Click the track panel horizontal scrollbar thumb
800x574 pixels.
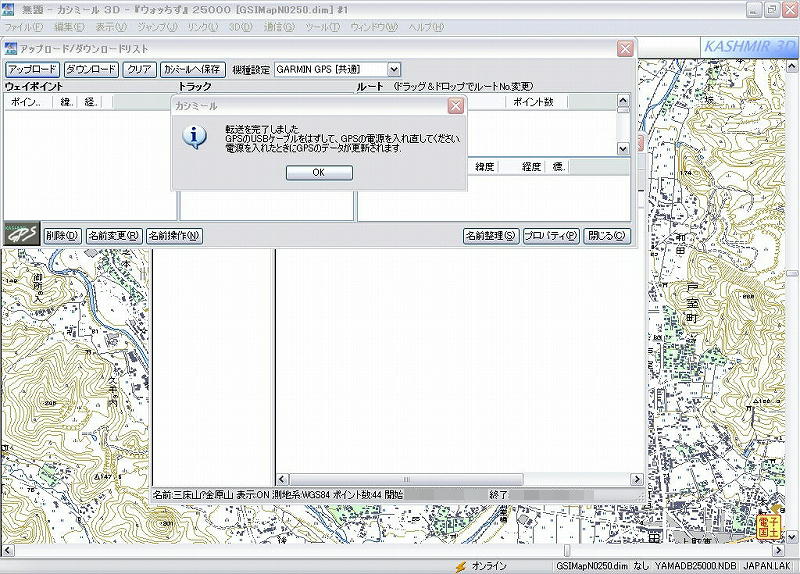click(407, 479)
